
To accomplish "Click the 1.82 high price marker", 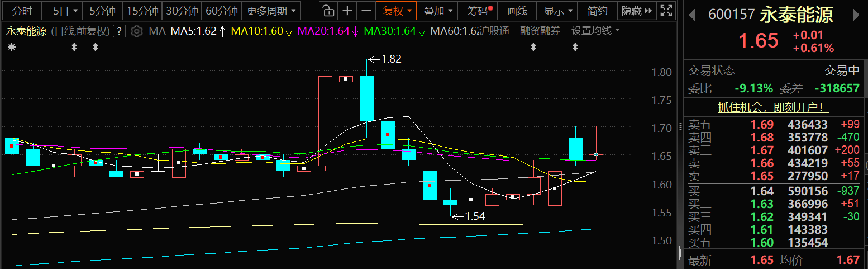I will click(390, 59).
